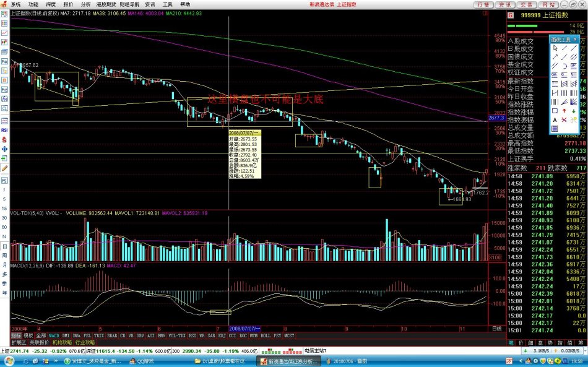Pick the parallel channel lines tool

point(573,57)
